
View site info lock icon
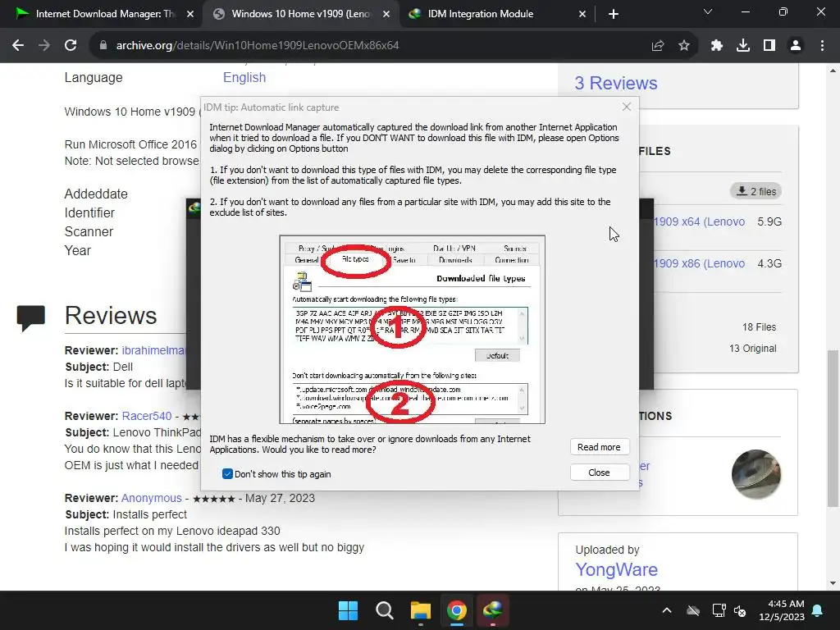click(x=103, y=46)
